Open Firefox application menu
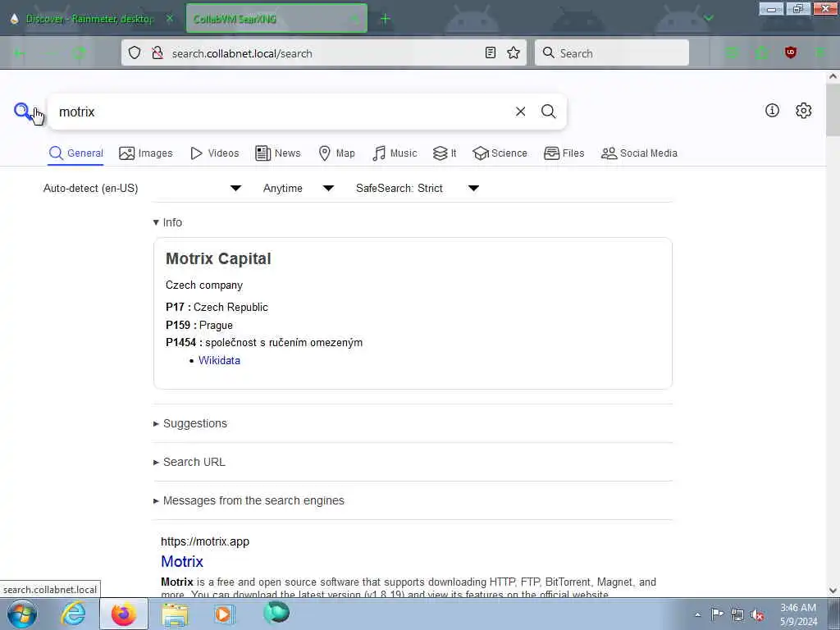Viewport: 840px width, 630px height. 820,52
